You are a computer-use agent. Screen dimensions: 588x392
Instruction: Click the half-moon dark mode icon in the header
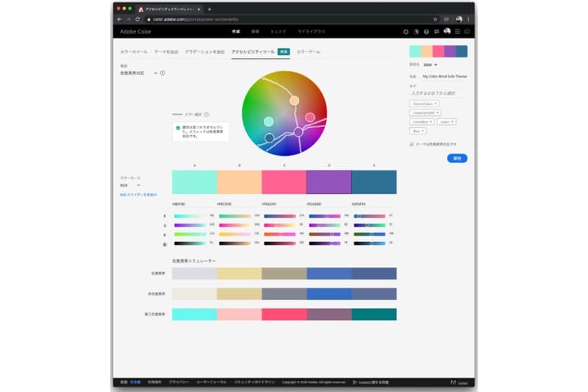click(x=416, y=32)
